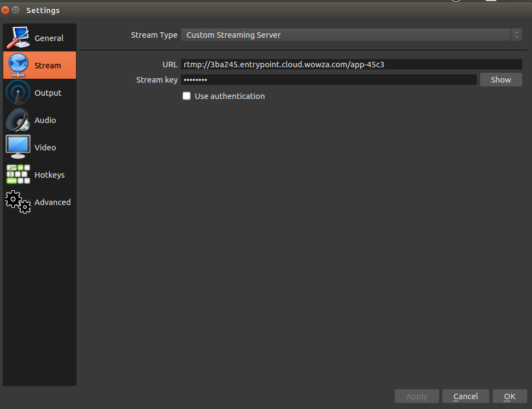This screenshot has height=409, width=532.
Task: Click the gray maximize button in the title bar
Action: tap(16, 10)
